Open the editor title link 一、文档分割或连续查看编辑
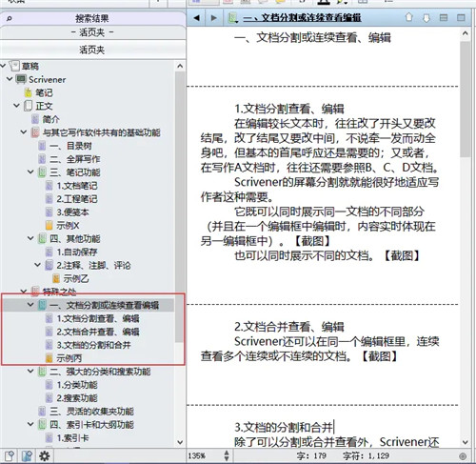Screen dimensions: 476x464 coord(302,18)
